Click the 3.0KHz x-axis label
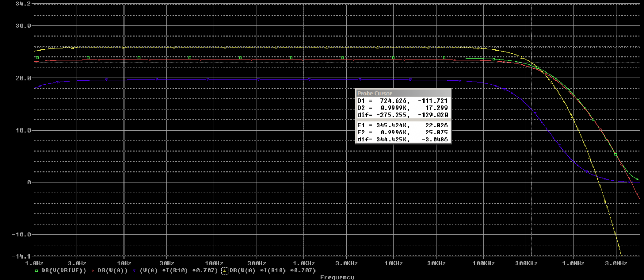 347,264
